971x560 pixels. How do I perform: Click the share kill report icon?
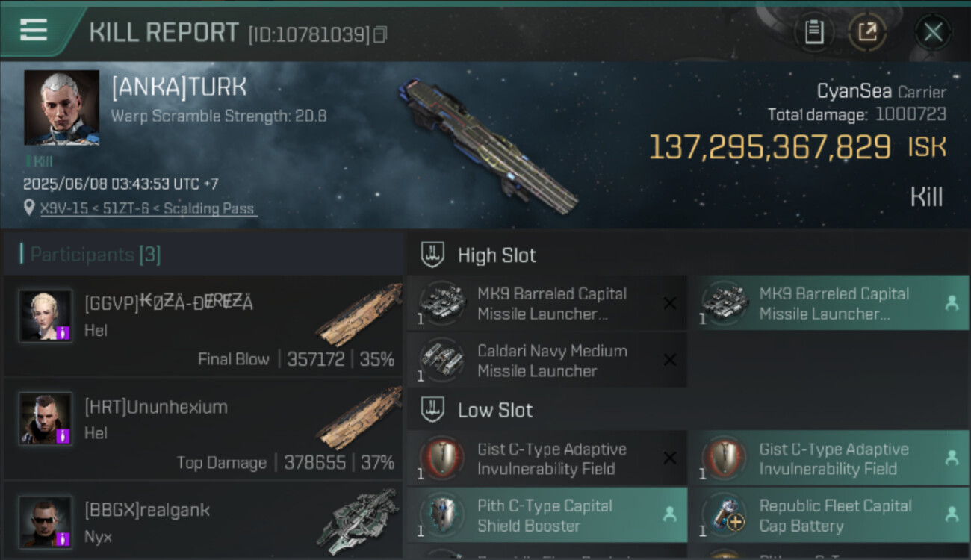click(867, 32)
